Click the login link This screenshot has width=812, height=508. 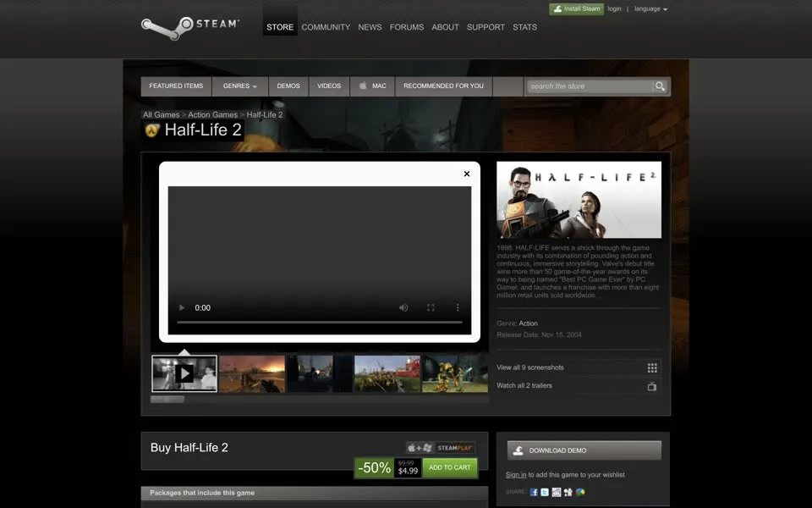614,8
